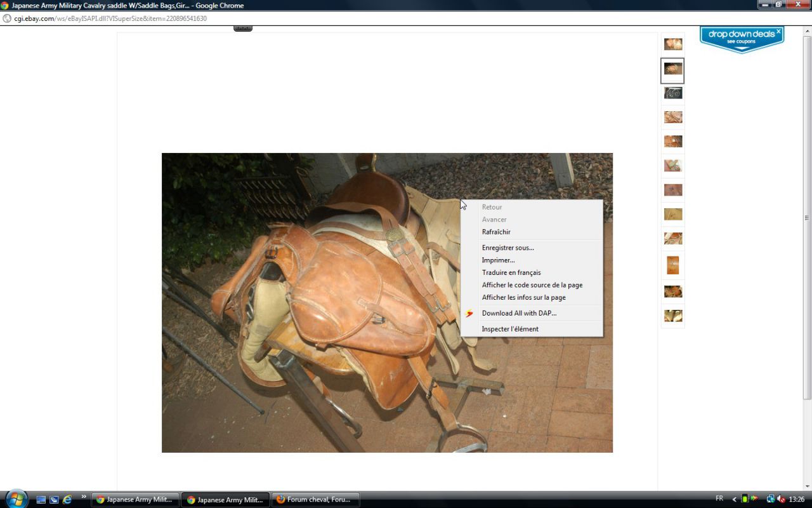Click the globe icon left of the URL
The width and height of the screenshot is (812, 508).
pos(7,18)
